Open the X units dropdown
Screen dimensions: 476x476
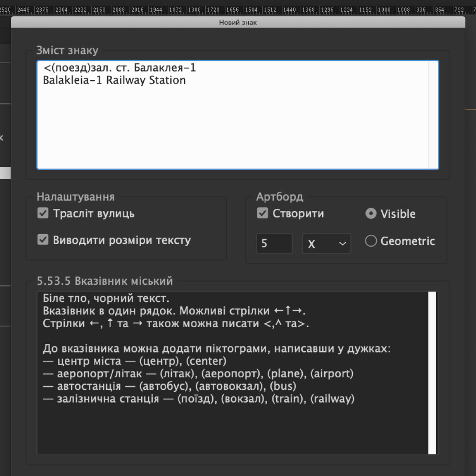coord(326,244)
